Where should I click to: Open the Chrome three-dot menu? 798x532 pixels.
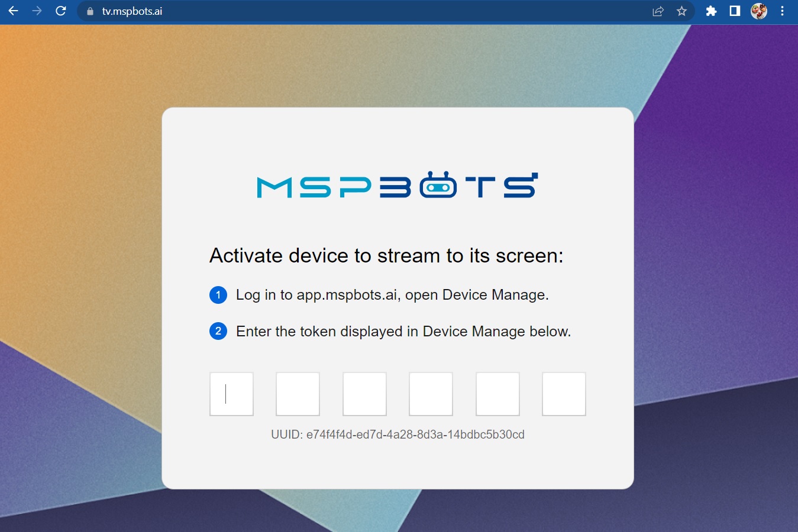(x=783, y=11)
